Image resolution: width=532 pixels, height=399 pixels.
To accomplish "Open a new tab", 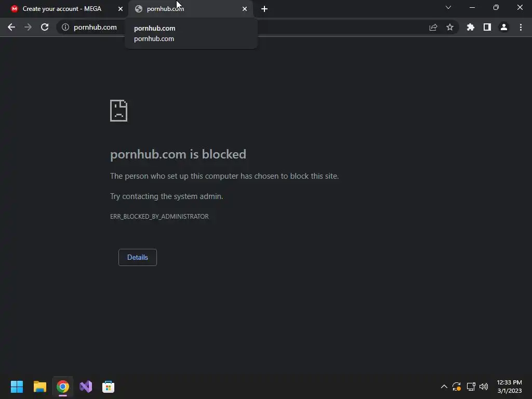I will (264, 9).
